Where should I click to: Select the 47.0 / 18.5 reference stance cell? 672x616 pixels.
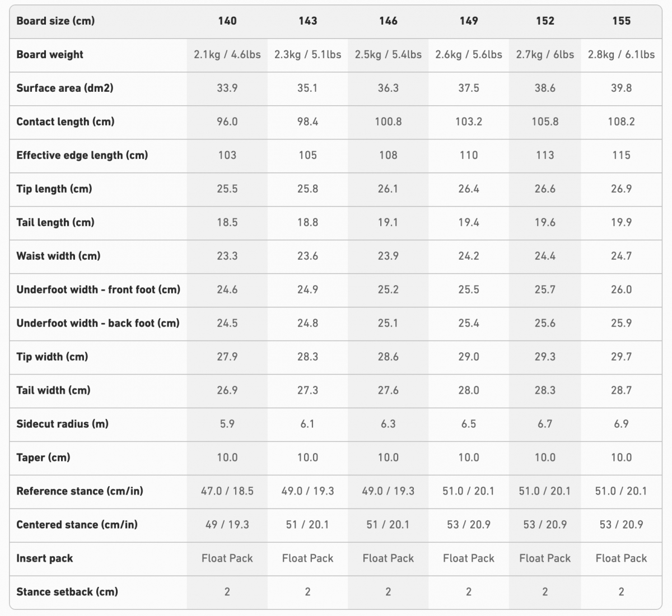(227, 491)
